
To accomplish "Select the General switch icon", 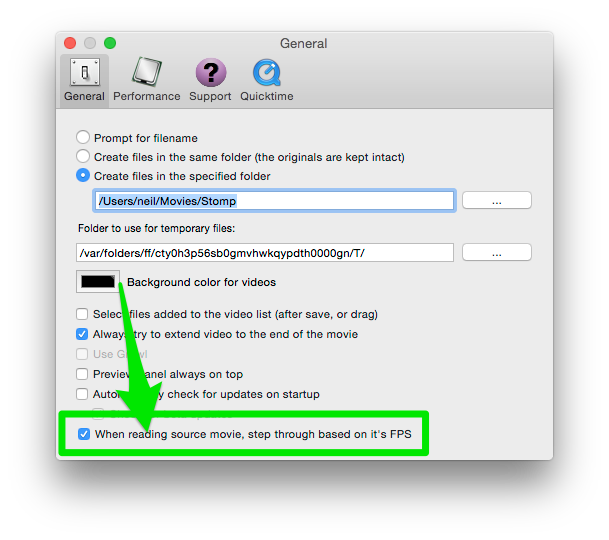I will [85, 72].
